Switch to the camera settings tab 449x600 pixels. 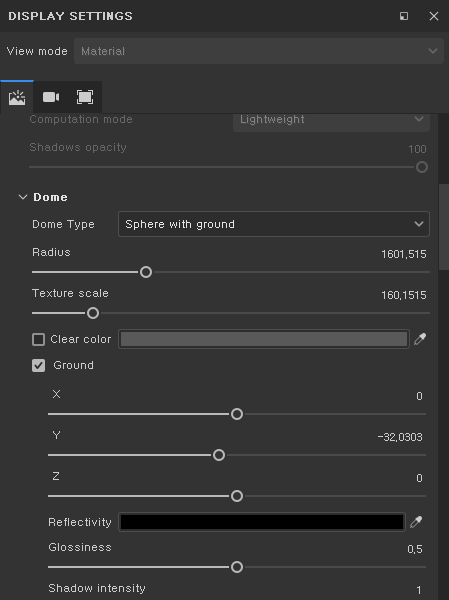click(51, 97)
